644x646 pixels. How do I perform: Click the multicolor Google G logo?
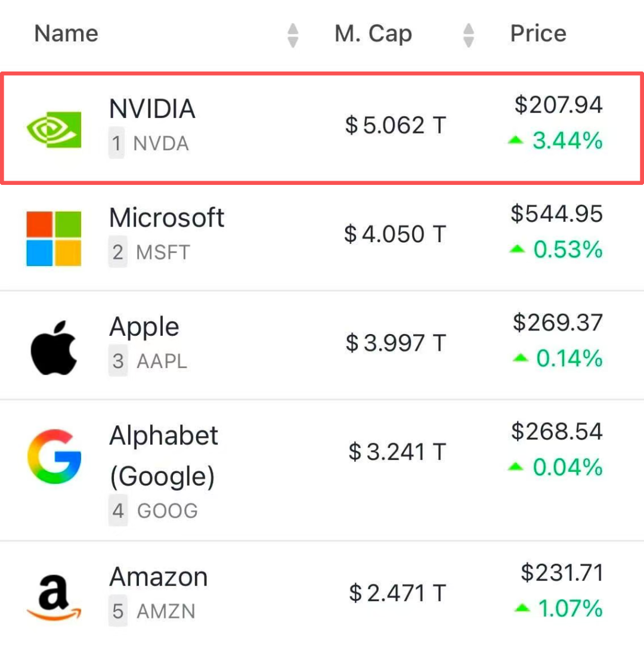point(54,457)
